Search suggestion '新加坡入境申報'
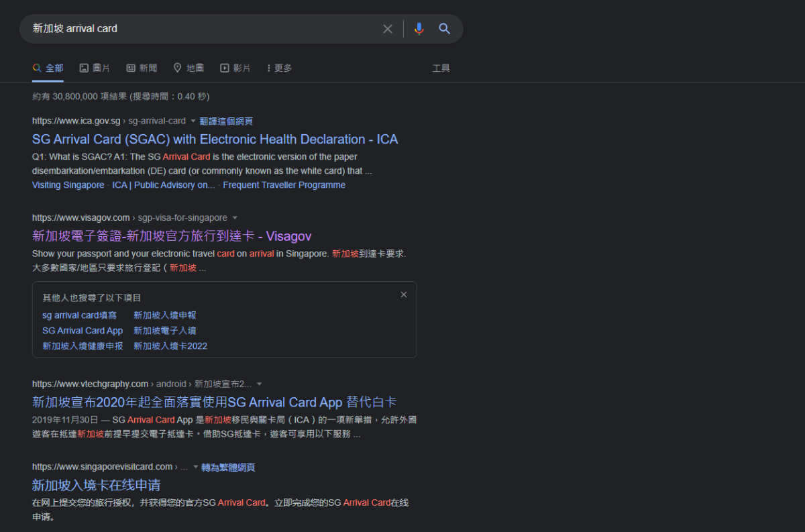The width and height of the screenshot is (805, 532). (165, 315)
